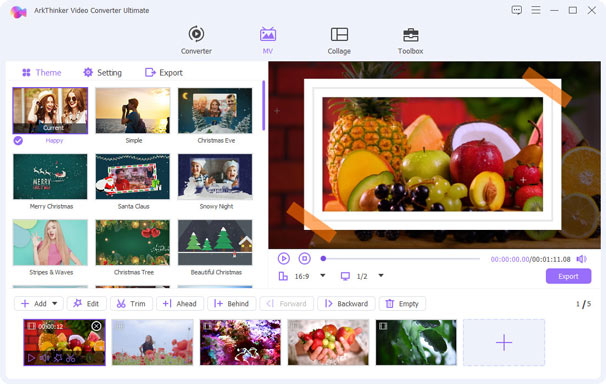Toggle audio on the first clip thumbnail
The height and width of the screenshot is (384, 606).
pos(44,358)
